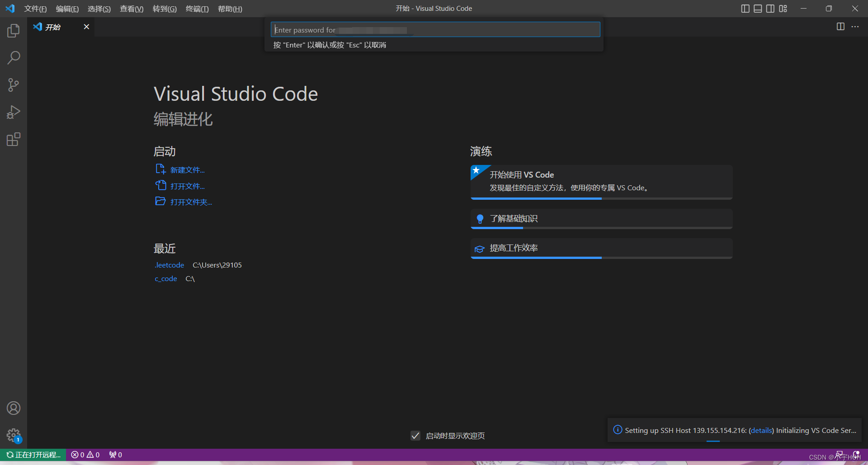Split the editor to the right

coord(840,27)
